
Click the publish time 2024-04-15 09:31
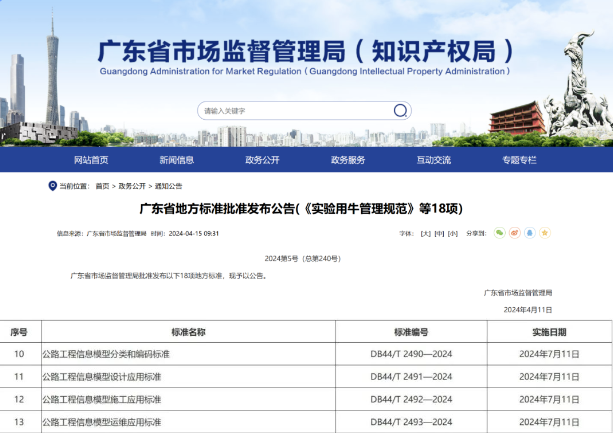coord(194,233)
